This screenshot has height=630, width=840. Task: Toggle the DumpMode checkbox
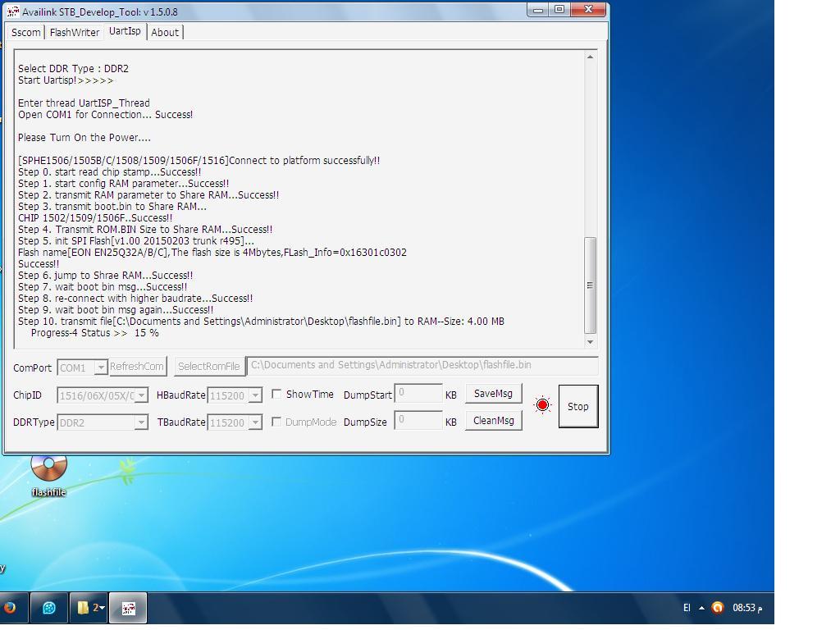pos(276,422)
